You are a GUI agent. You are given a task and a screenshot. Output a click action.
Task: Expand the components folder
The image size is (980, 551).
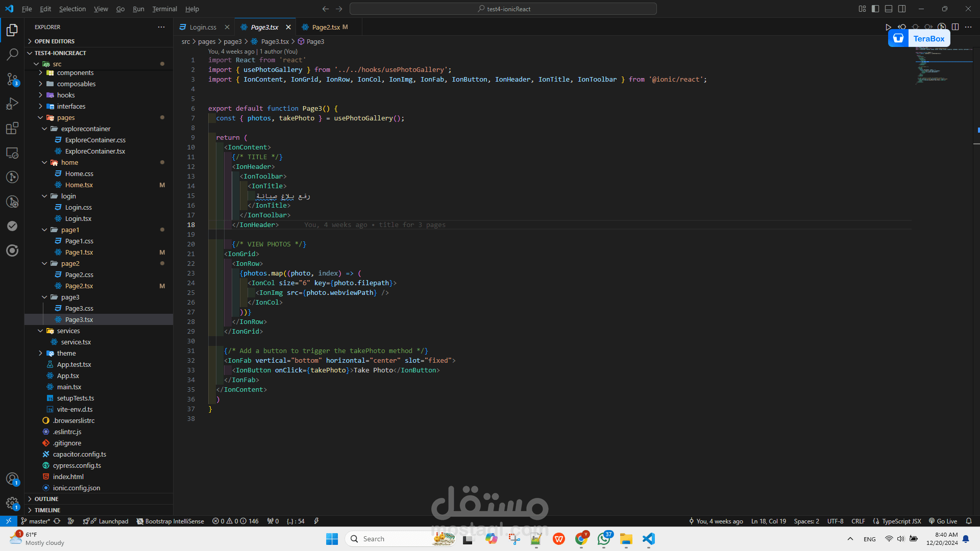75,73
